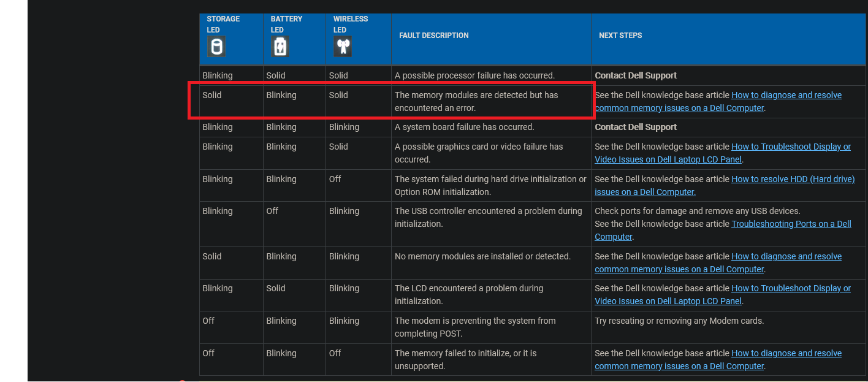This screenshot has height=382, width=868.
Task: Open memory issues link in 'modules are detected' row
Action: (718, 102)
